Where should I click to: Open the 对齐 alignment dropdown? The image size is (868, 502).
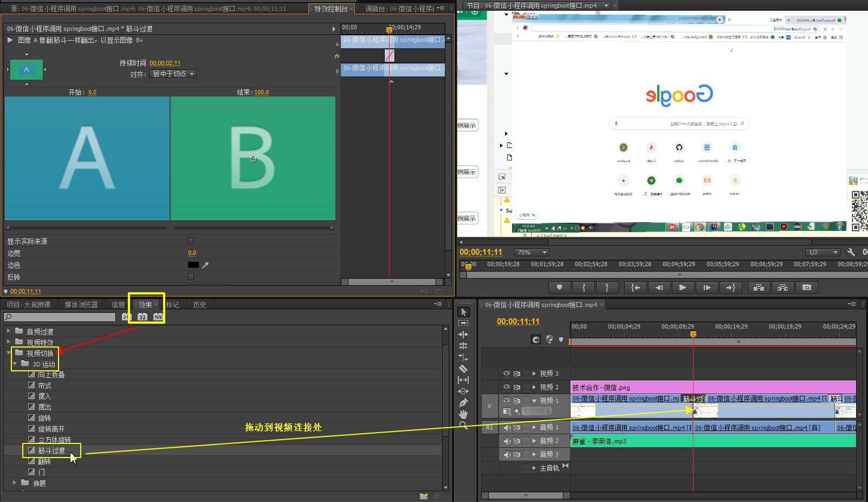(173, 74)
